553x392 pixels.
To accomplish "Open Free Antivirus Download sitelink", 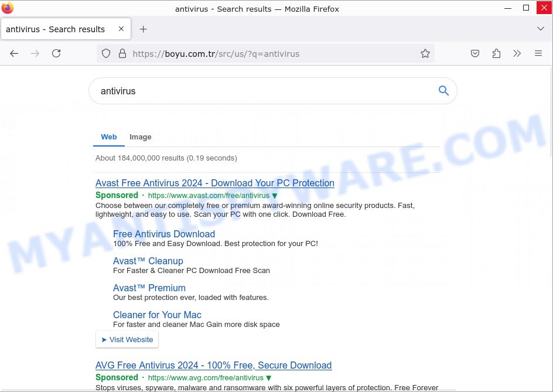I will tap(164, 234).
